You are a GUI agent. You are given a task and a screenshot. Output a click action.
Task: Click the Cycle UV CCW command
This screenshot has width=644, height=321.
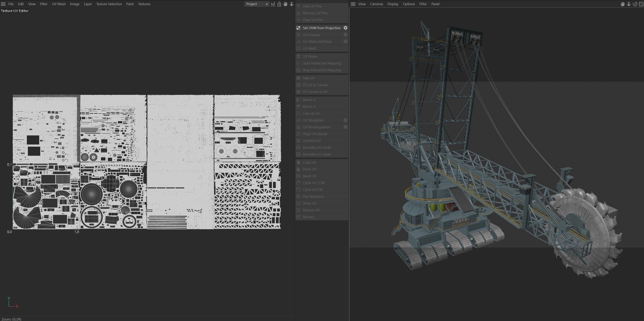click(322, 183)
